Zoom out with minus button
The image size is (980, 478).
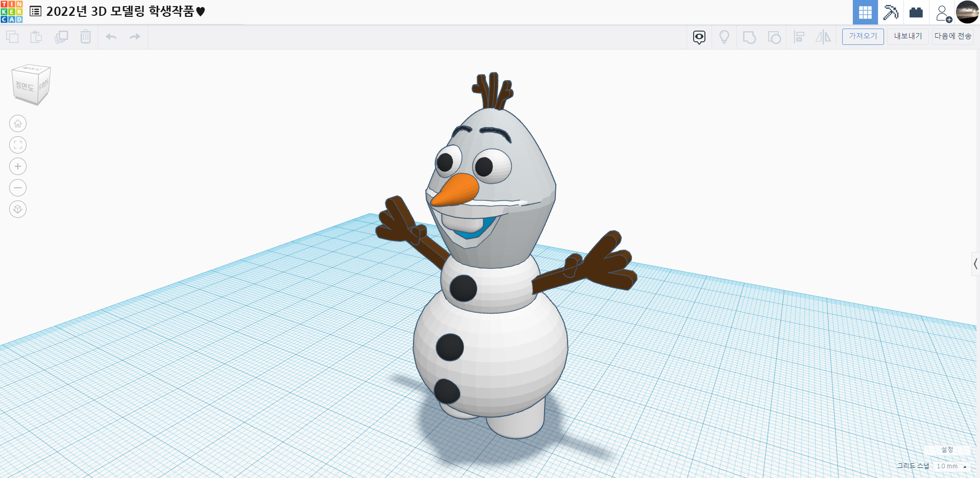pos(18,188)
